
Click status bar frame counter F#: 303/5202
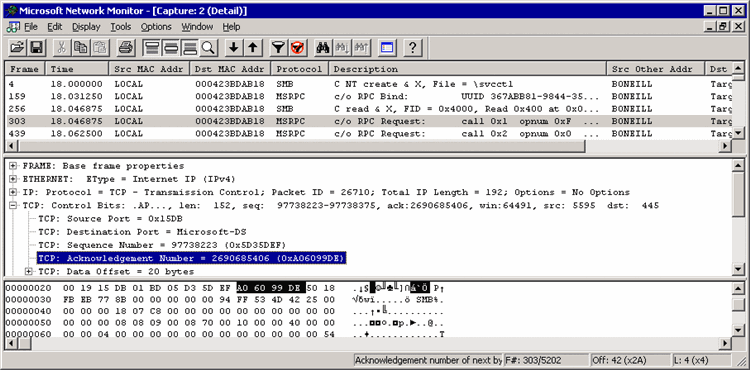[546, 360]
